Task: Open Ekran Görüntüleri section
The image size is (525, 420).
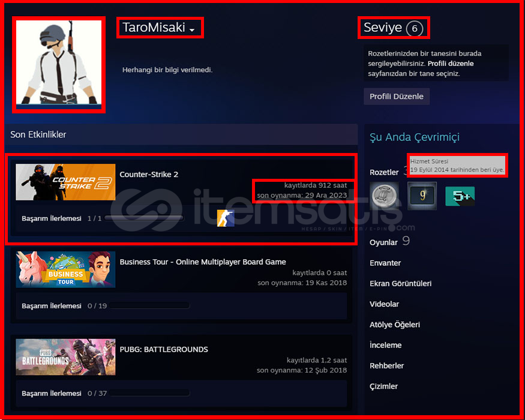Action: [400, 284]
